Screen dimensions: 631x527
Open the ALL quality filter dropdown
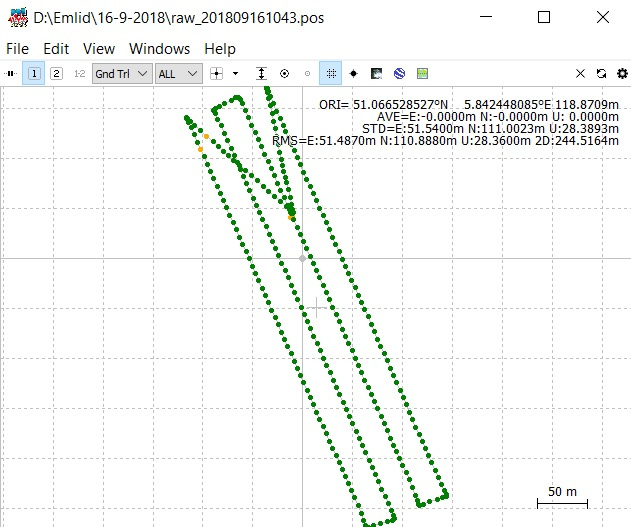179,74
